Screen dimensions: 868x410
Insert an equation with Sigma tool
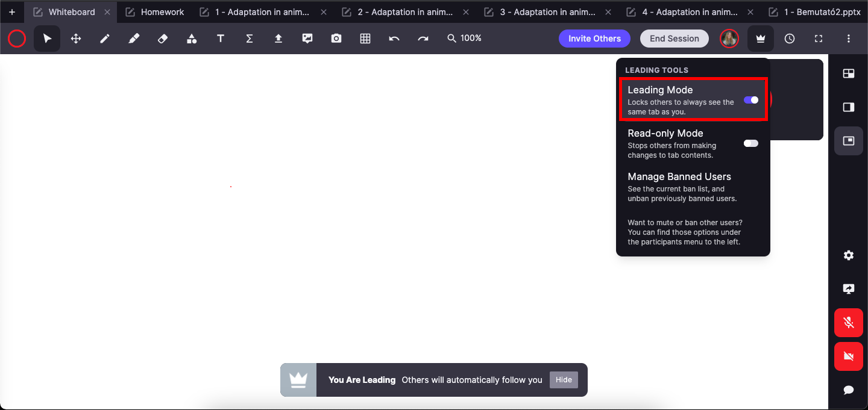tap(250, 39)
